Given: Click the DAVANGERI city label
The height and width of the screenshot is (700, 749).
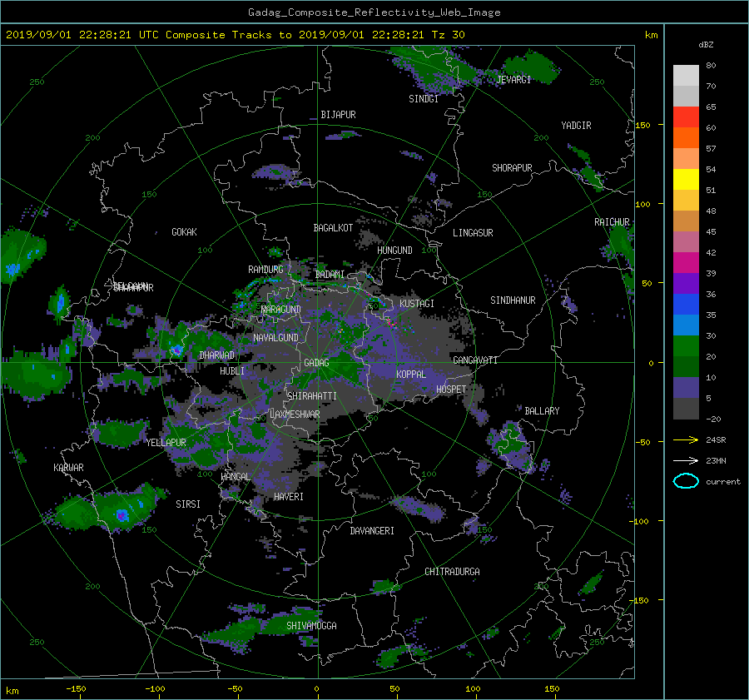Looking at the screenshot, I should [372, 531].
